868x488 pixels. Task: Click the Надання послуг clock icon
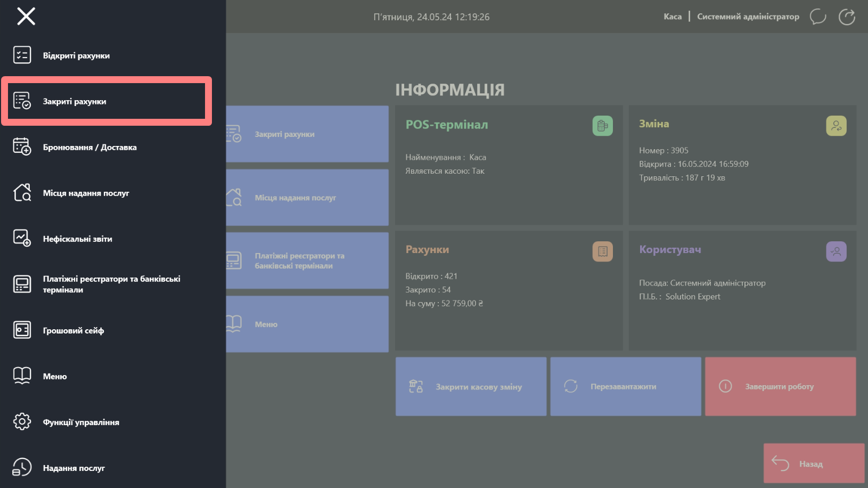(22, 467)
